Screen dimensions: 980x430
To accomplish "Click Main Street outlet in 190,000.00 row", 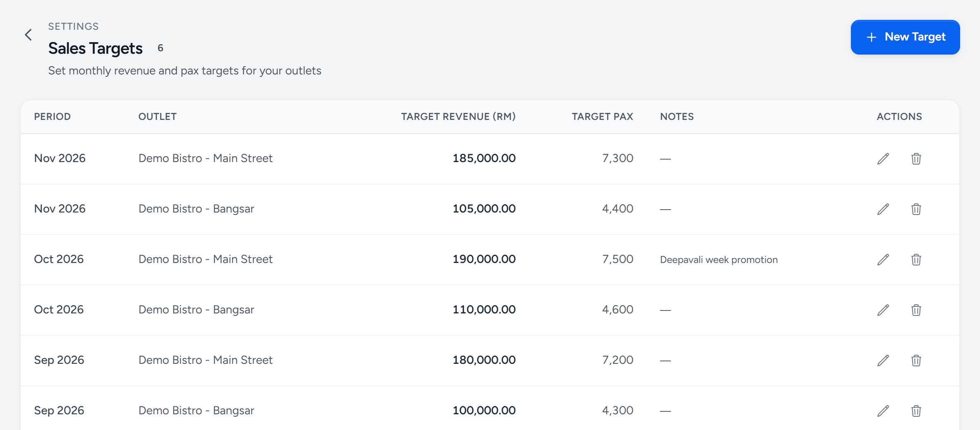I will tap(205, 259).
